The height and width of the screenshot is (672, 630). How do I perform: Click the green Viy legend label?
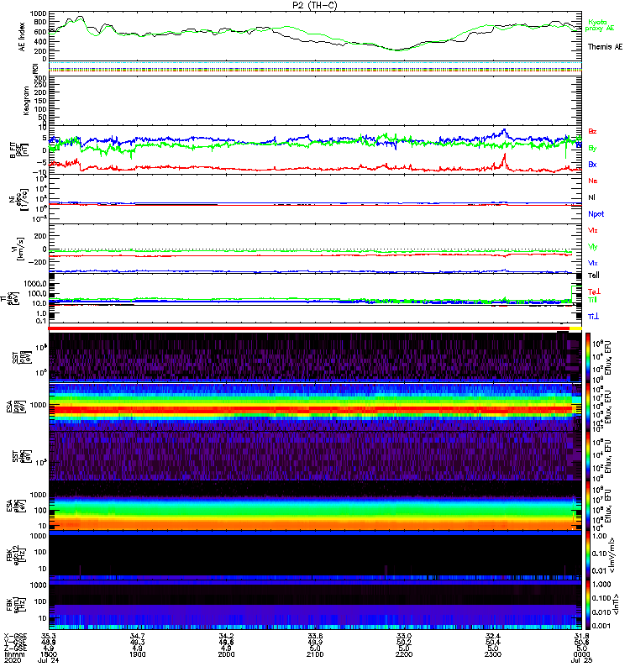click(592, 247)
